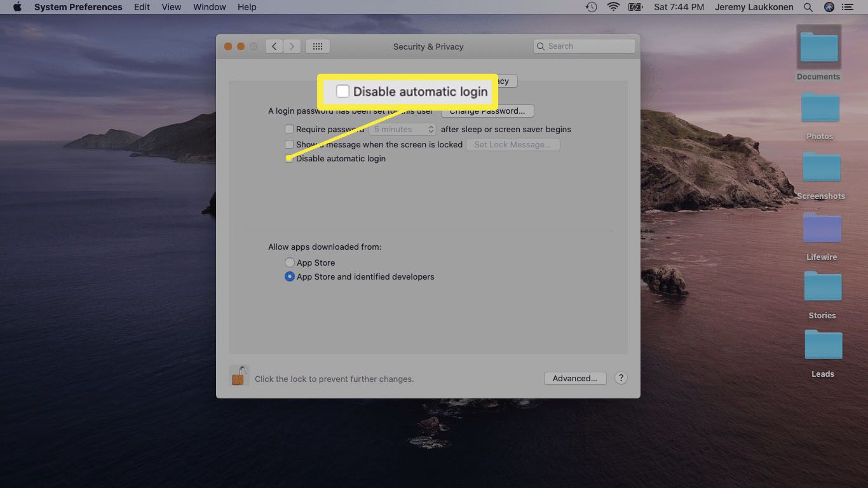Viewport: 868px width, 488px height.
Task: Tick the Disable automatic login checkbox in pane
Action: tap(289, 158)
